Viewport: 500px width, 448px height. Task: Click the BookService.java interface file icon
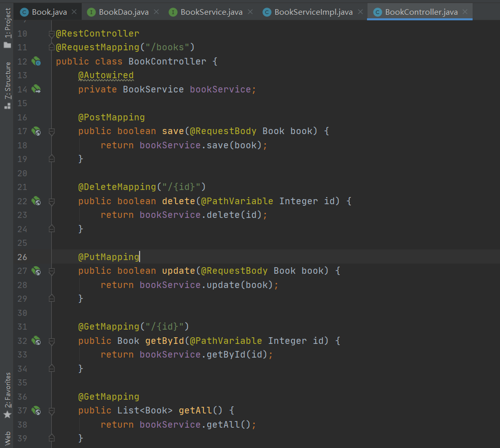(173, 12)
